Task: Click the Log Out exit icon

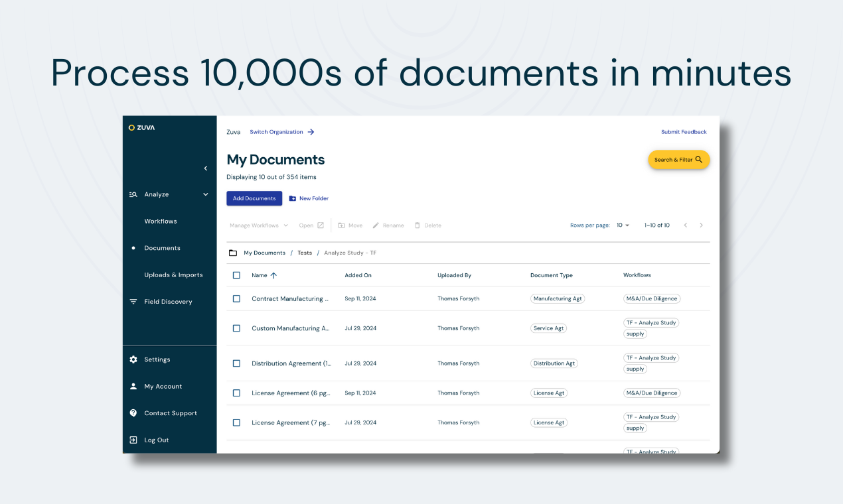Action: (133, 440)
